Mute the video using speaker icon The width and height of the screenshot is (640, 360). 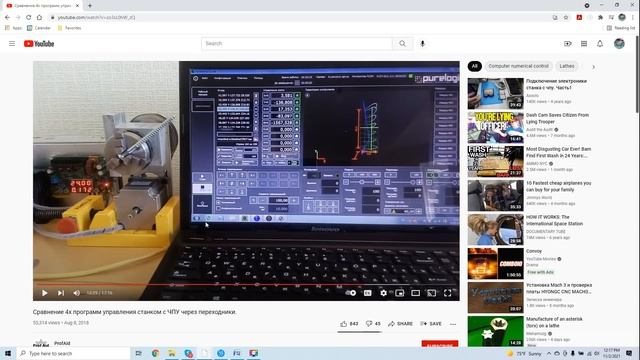click(76, 293)
